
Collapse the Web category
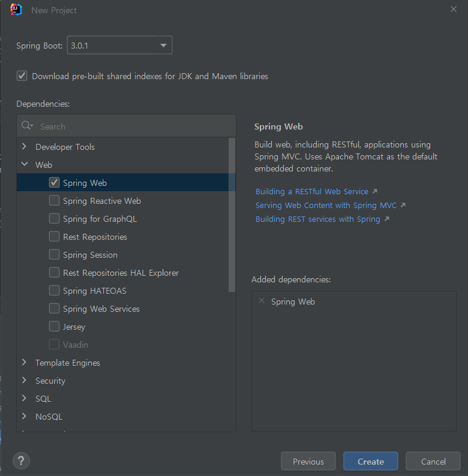pos(25,164)
